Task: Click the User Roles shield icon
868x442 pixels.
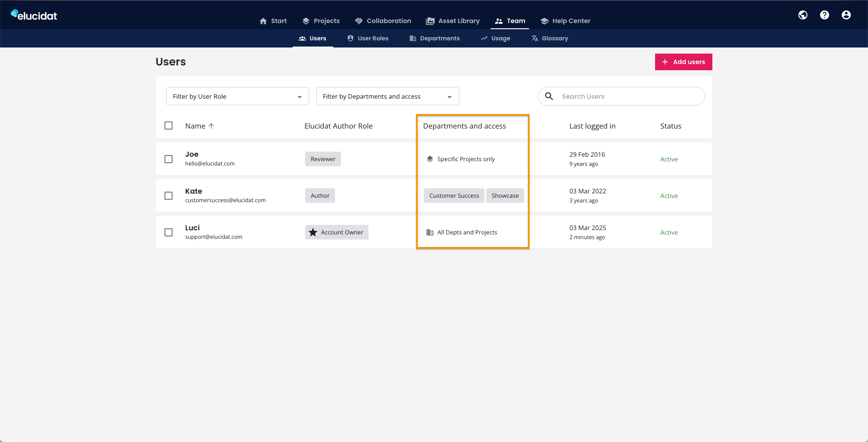Action: (351, 38)
